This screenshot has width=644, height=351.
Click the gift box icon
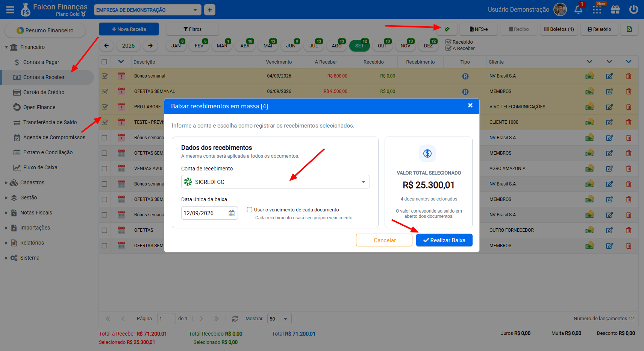pos(615,9)
